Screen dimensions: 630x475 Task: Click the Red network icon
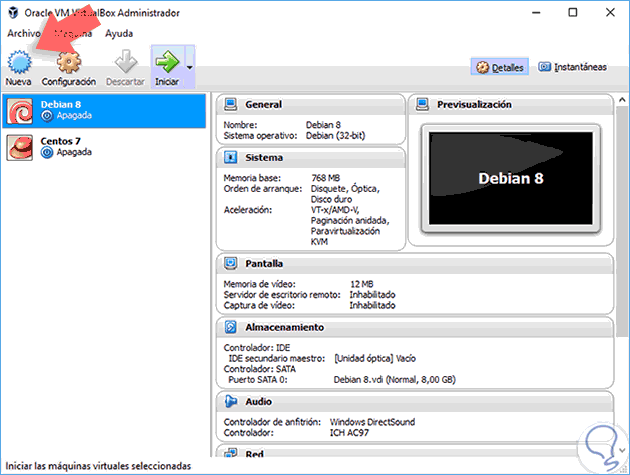pyautogui.click(x=231, y=453)
